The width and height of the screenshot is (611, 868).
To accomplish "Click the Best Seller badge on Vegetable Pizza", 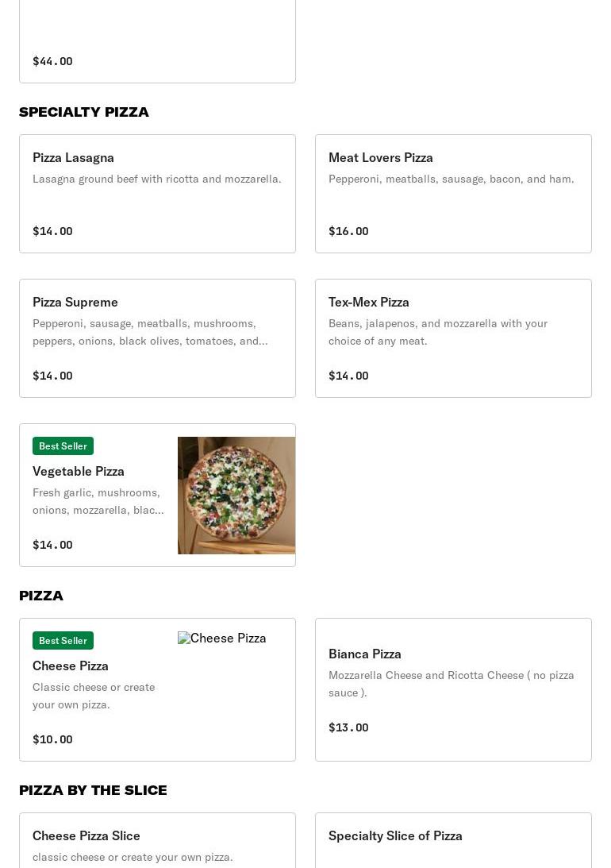I will pyautogui.click(x=63, y=446).
